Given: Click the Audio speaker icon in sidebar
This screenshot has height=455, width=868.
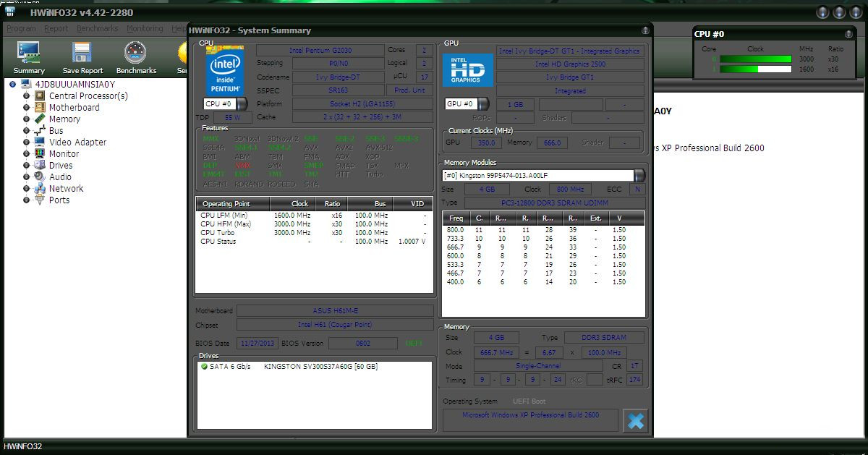Looking at the screenshot, I should (38, 177).
